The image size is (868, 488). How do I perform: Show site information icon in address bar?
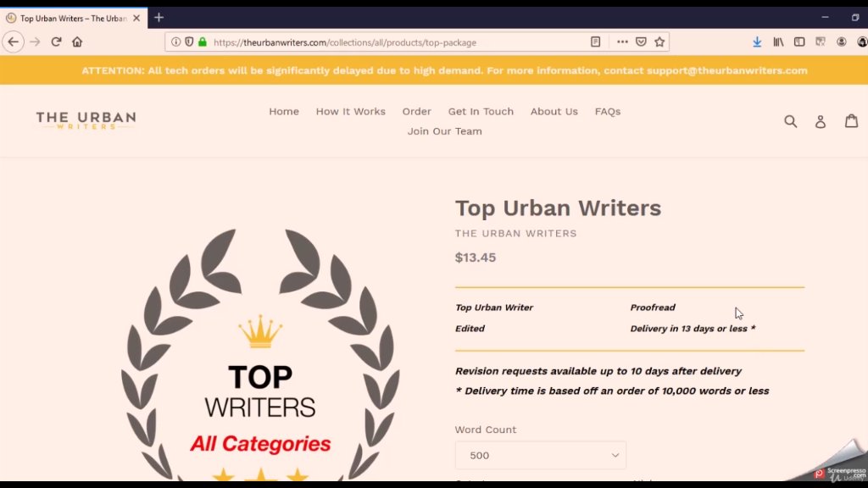point(175,42)
